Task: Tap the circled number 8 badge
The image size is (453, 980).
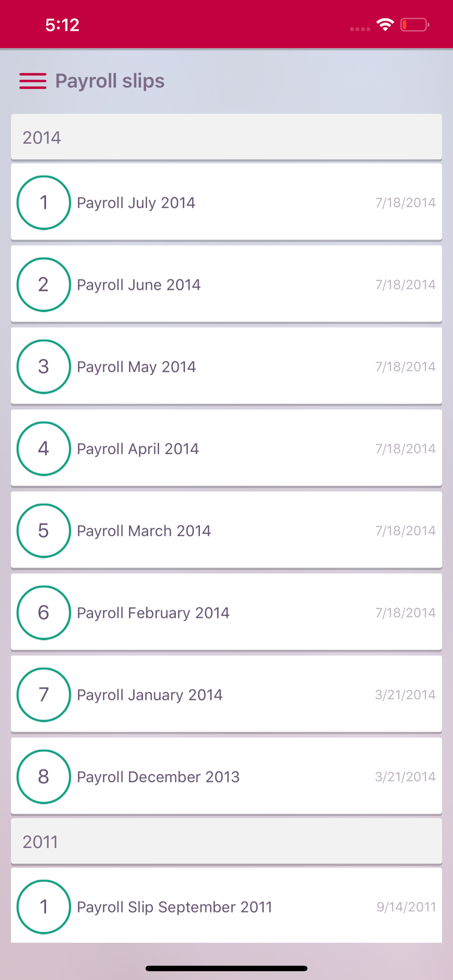Action: (x=44, y=777)
